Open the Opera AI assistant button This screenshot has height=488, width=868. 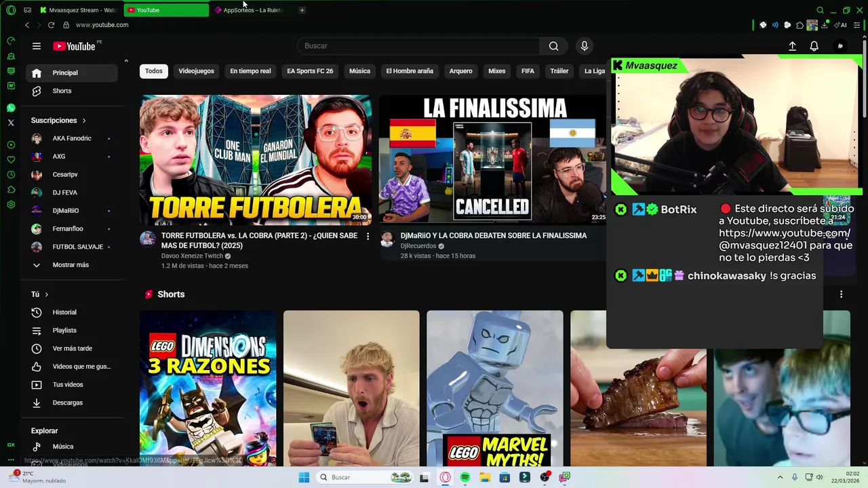point(842,25)
